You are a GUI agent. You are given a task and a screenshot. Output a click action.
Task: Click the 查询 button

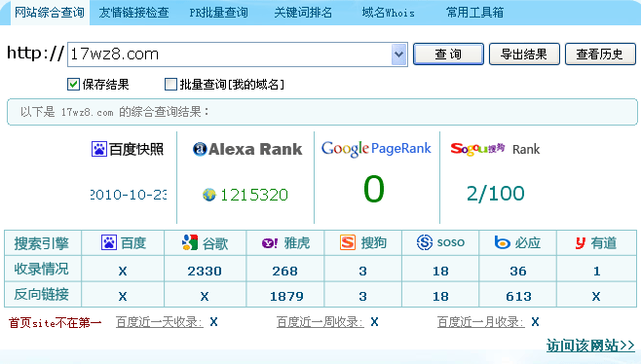(448, 54)
